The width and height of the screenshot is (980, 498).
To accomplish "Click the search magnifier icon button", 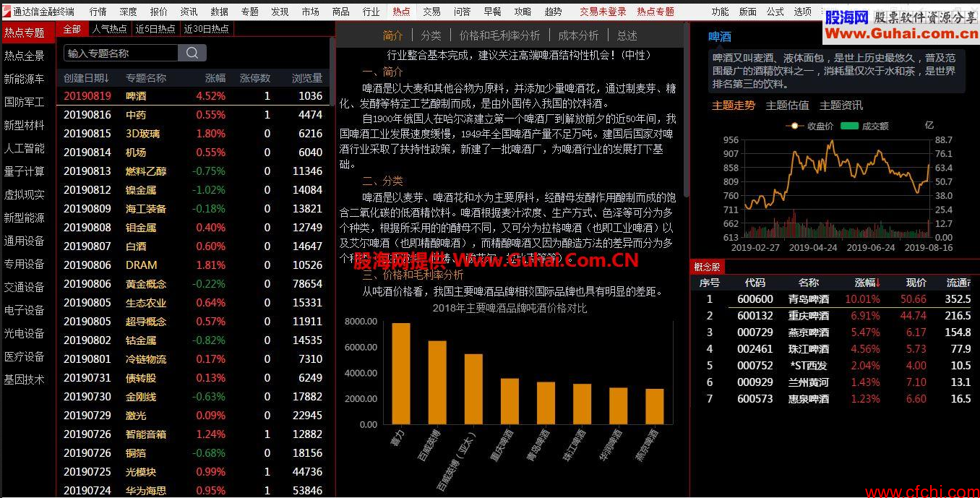I will pos(192,53).
